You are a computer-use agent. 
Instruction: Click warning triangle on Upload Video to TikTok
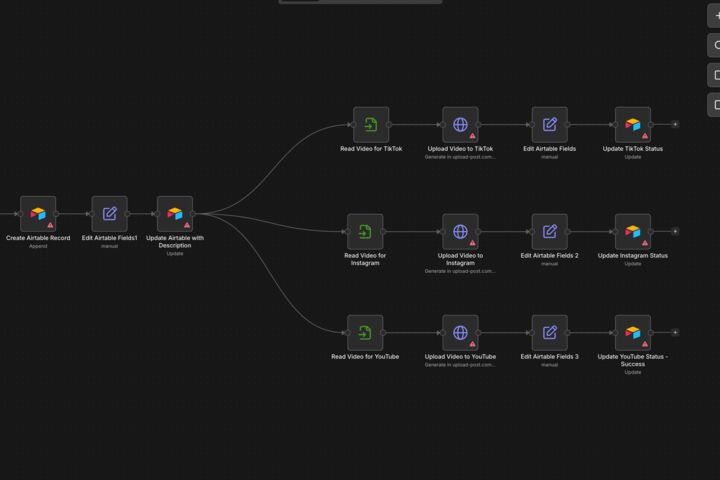[472, 136]
